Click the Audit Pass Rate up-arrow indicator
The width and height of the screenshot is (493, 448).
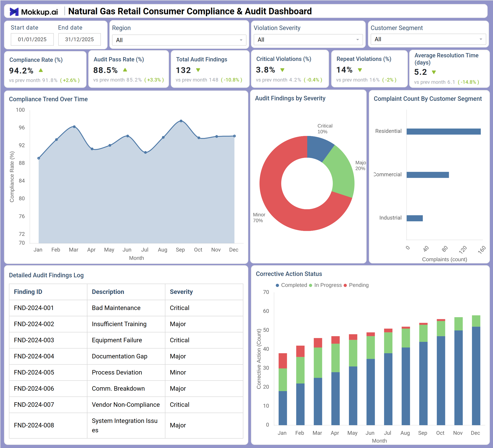tap(125, 70)
